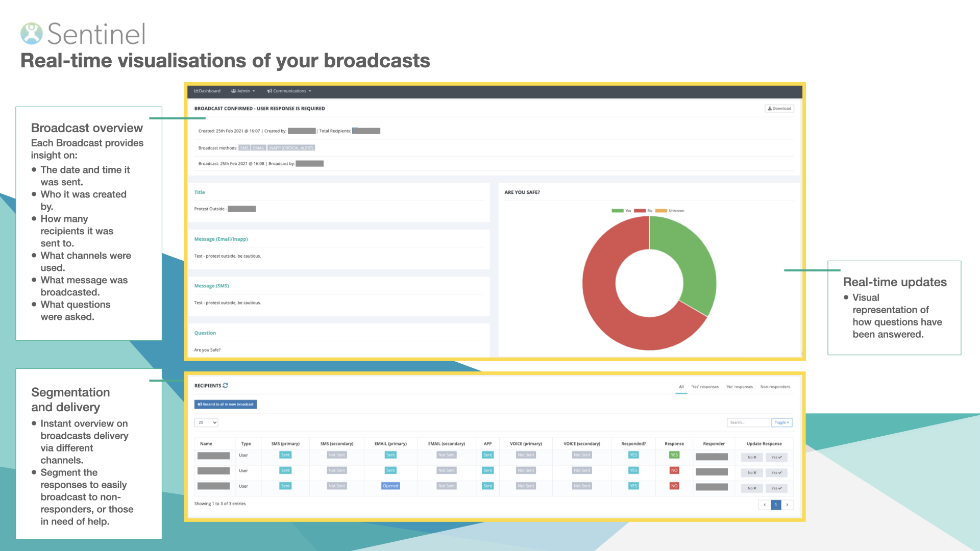
Task: Toggle the Unknown legend in chart
Action: (670, 211)
